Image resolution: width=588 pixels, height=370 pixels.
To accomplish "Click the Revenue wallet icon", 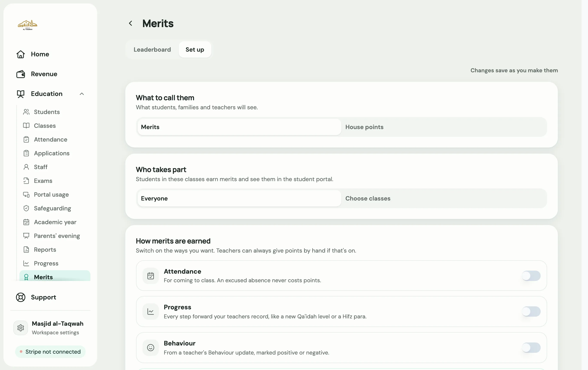I will [20, 74].
